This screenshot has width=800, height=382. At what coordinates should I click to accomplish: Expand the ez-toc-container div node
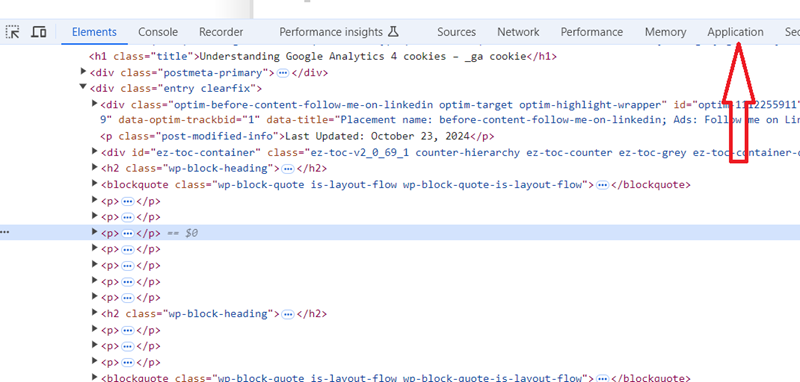pos(94,151)
